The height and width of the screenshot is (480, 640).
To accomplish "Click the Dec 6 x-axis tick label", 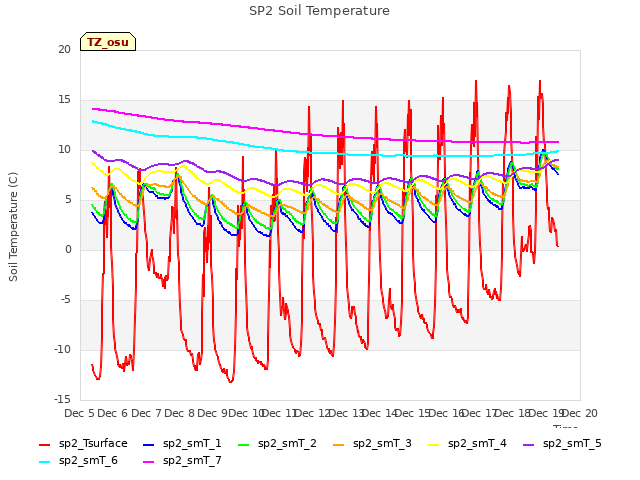I will 113,413.
